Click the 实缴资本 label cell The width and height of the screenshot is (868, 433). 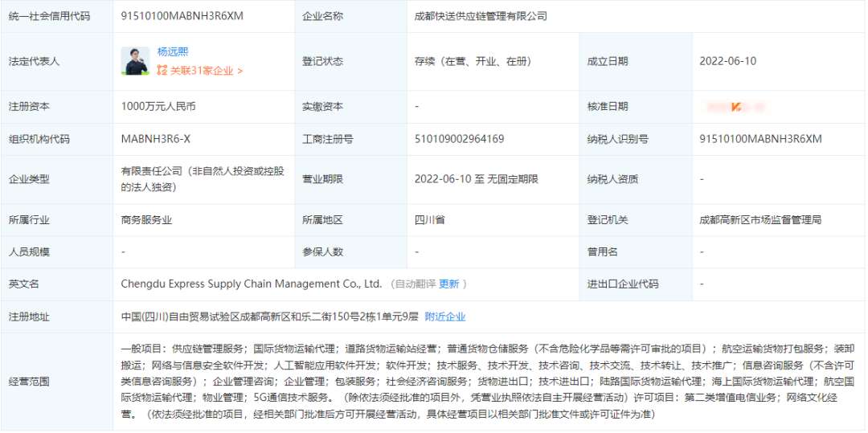coord(351,107)
